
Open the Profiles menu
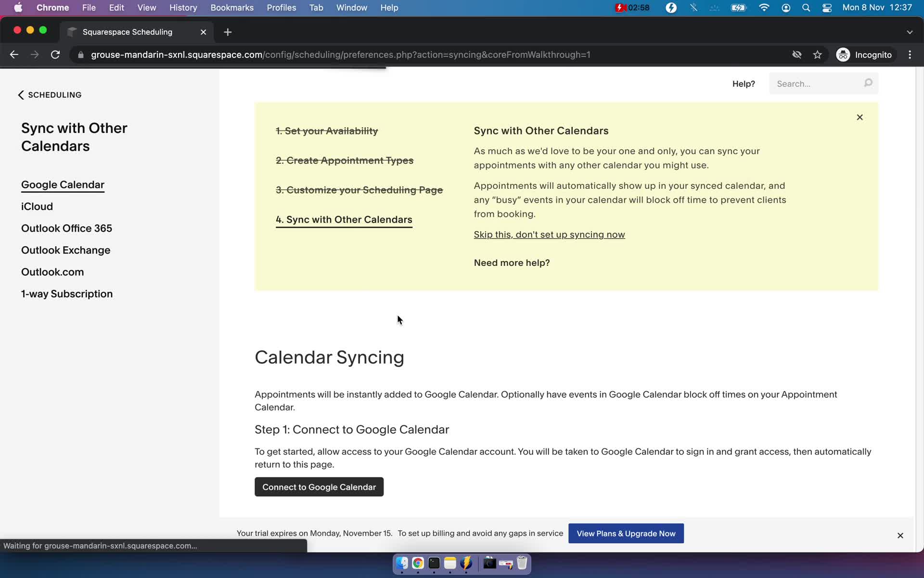282,8
